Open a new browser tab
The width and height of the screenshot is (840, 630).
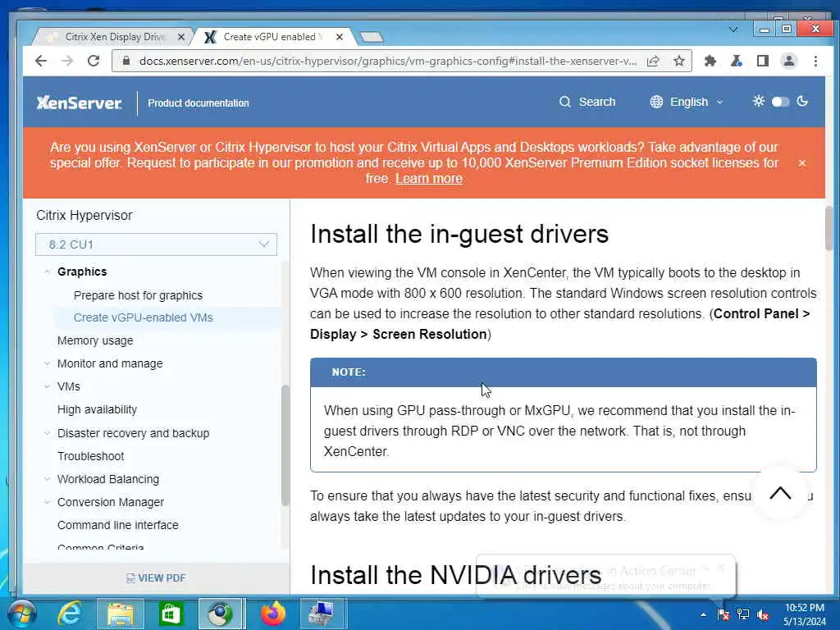(x=372, y=37)
